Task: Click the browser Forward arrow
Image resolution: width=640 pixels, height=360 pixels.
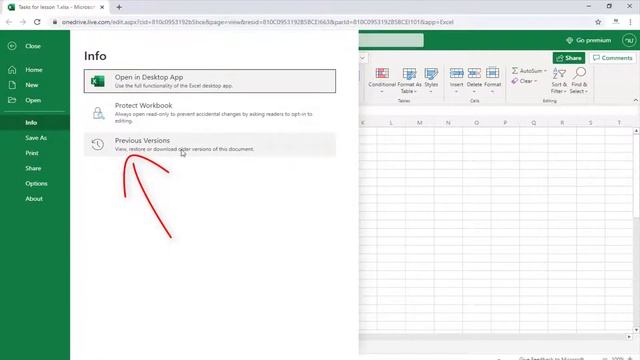Action: click(x=23, y=22)
